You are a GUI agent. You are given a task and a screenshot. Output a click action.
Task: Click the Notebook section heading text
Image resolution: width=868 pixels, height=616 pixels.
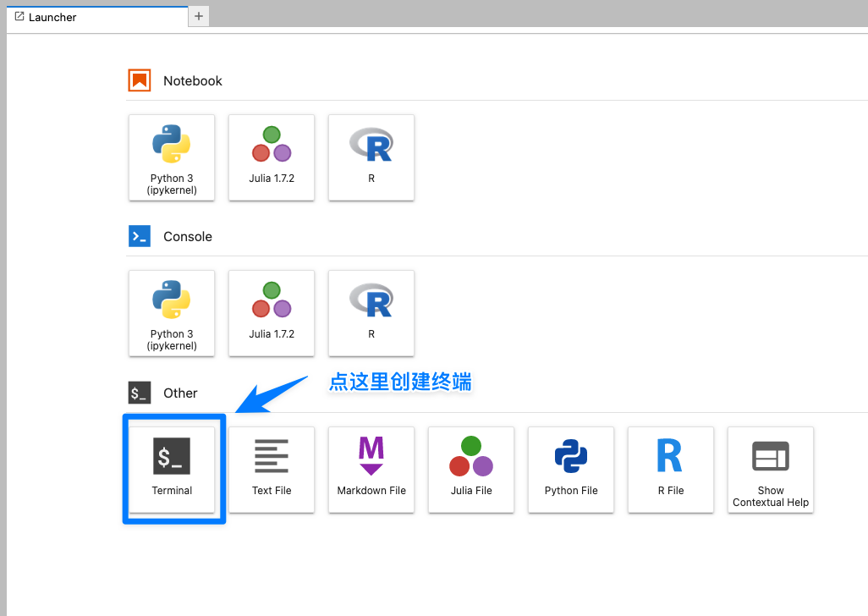tap(193, 80)
